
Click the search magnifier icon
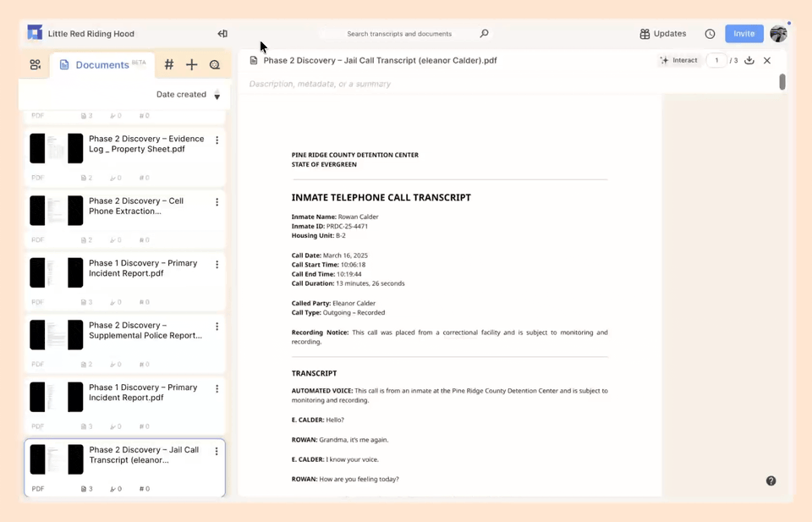[x=484, y=33]
